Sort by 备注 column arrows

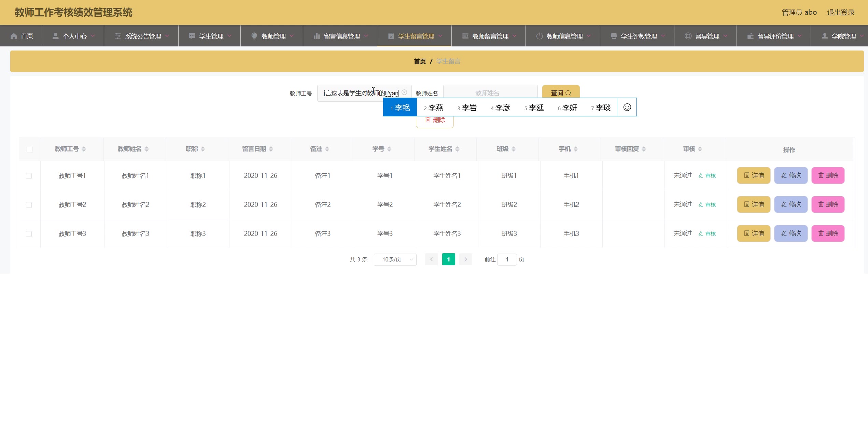327,149
